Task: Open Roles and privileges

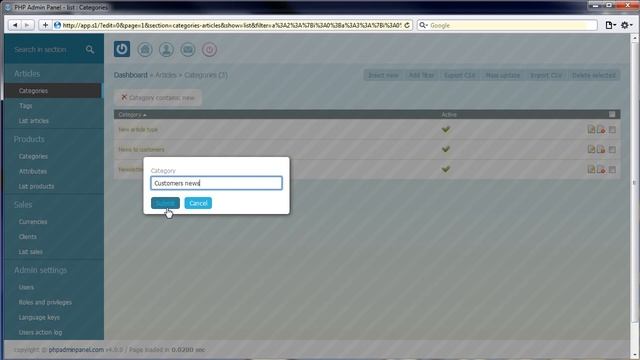Action: 45,302
